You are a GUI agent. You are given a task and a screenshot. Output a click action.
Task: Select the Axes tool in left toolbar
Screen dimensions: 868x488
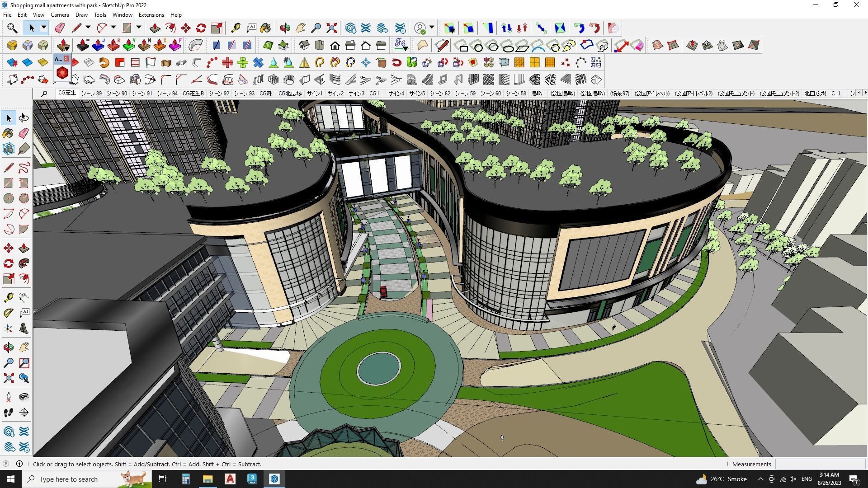[x=9, y=328]
